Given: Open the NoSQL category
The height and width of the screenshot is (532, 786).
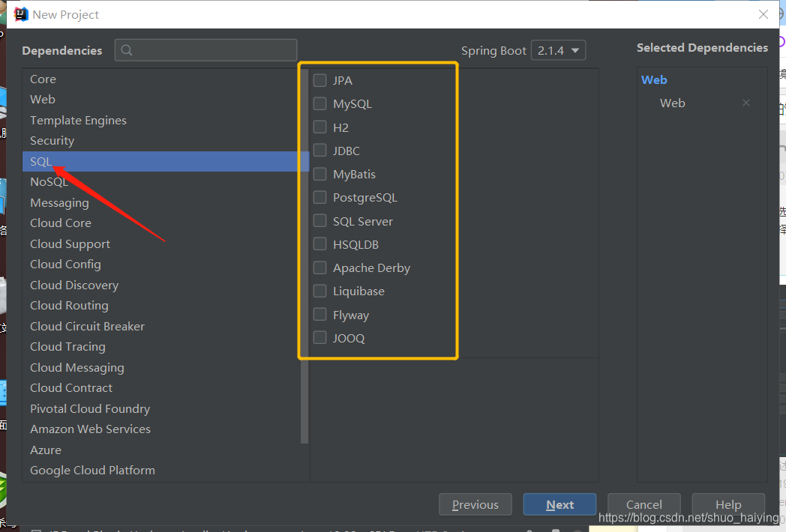Looking at the screenshot, I should 166,182.
